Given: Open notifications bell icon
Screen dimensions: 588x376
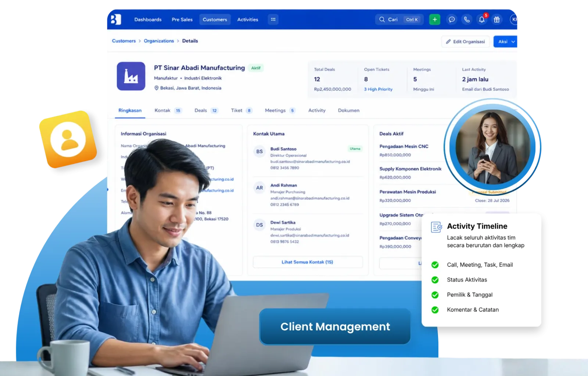Looking at the screenshot, I should [482, 19].
